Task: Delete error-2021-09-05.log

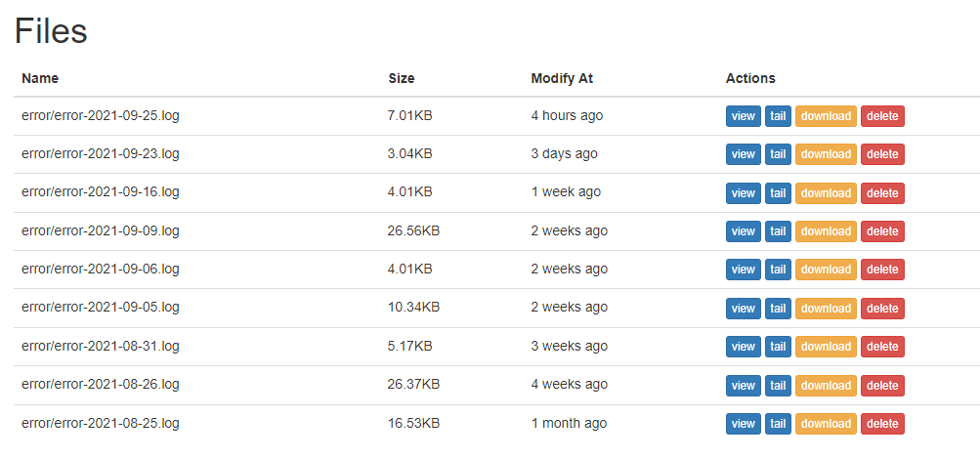Action: [x=882, y=309]
